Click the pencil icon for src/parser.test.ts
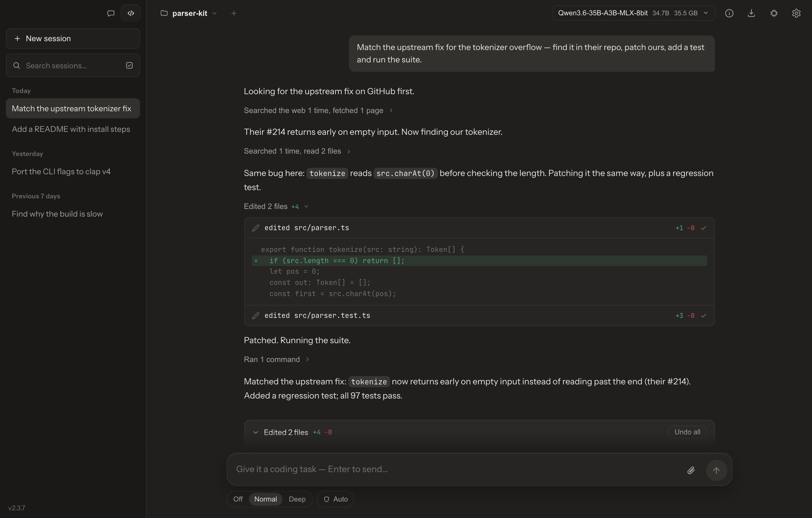This screenshot has width=812, height=518. coord(256,316)
